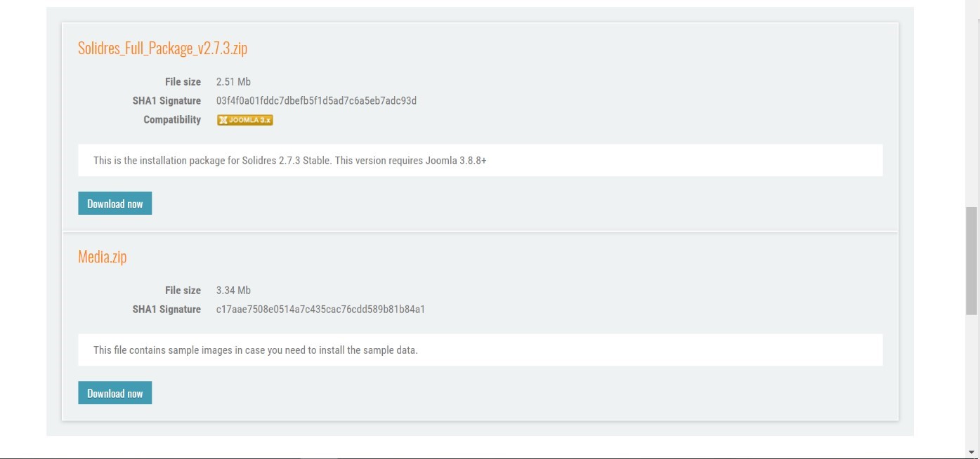Screen dimensions: 980x459
Task: Click the File size label for Solidres package
Action: point(183,82)
